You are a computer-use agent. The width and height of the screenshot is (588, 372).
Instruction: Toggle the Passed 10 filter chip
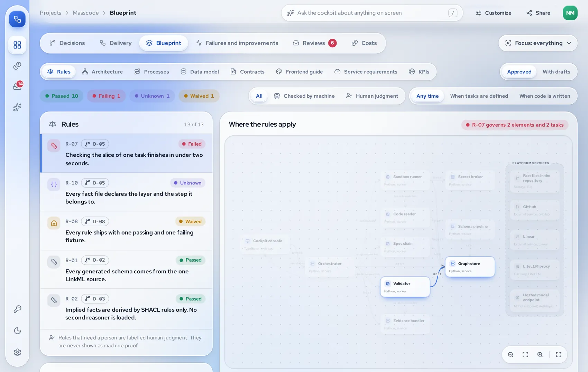pos(62,96)
